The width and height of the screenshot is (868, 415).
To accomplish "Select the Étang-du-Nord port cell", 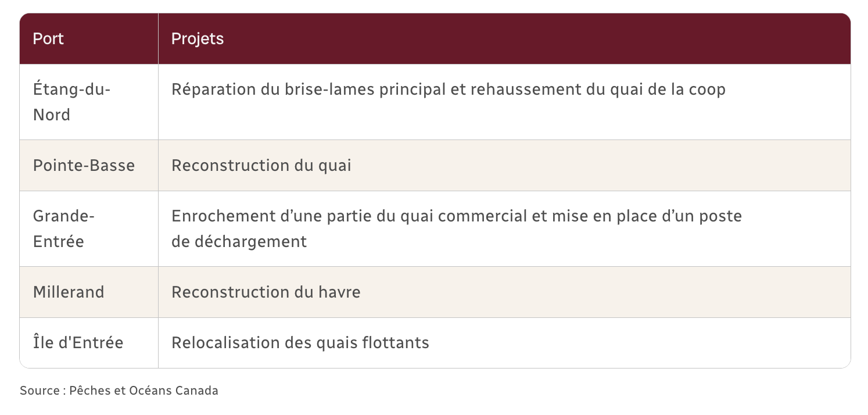I will coord(89,102).
